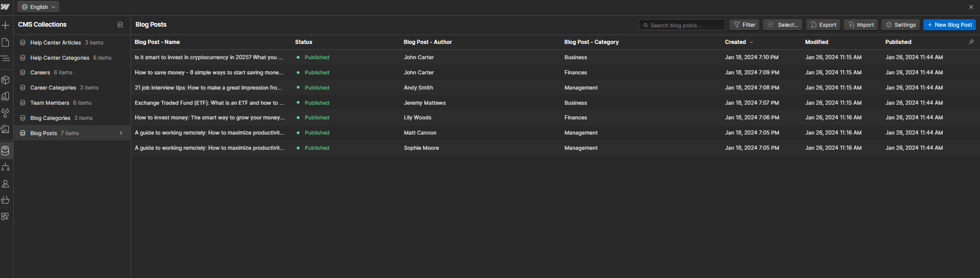980x278 pixels.
Task: Click the Modified column header
Action: point(816,42)
